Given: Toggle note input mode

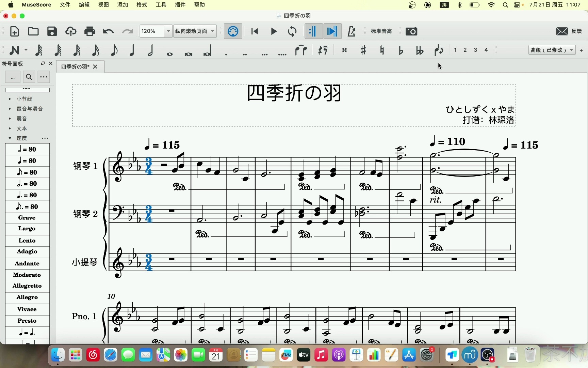Looking at the screenshot, I should pyautogui.click(x=14, y=50).
